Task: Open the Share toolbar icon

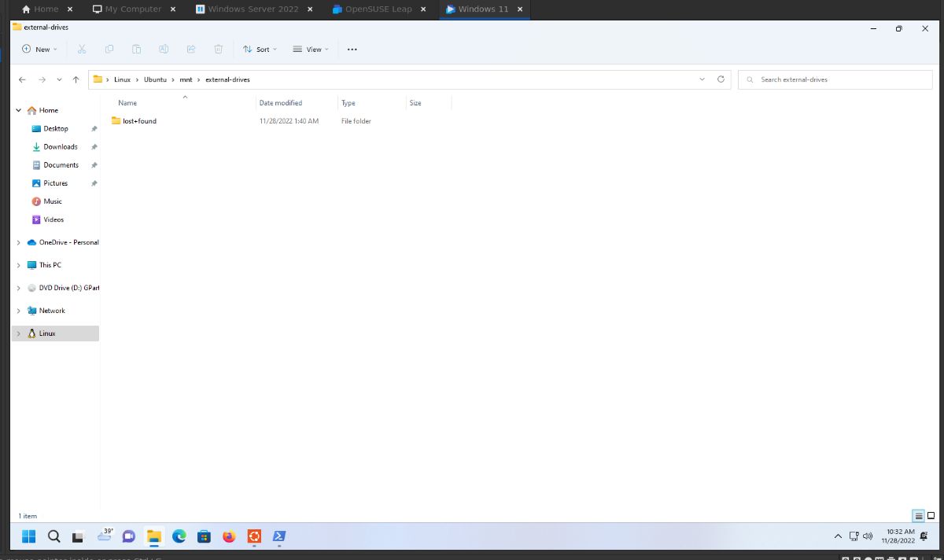Action: click(190, 49)
